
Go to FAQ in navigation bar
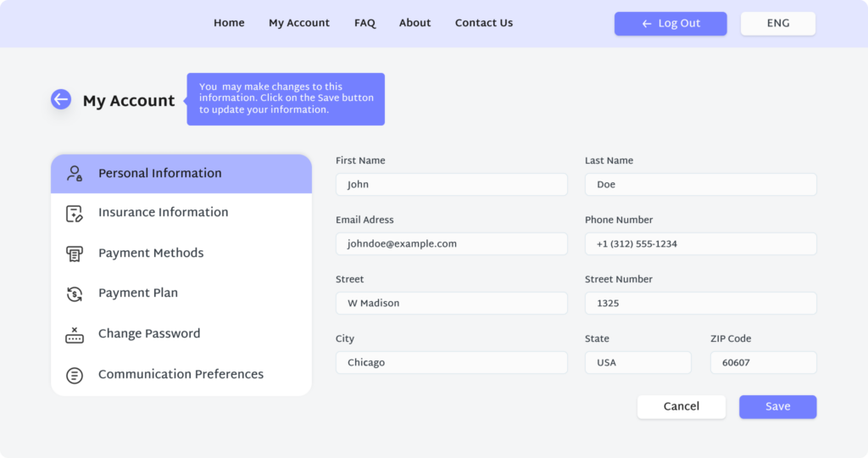click(x=364, y=23)
